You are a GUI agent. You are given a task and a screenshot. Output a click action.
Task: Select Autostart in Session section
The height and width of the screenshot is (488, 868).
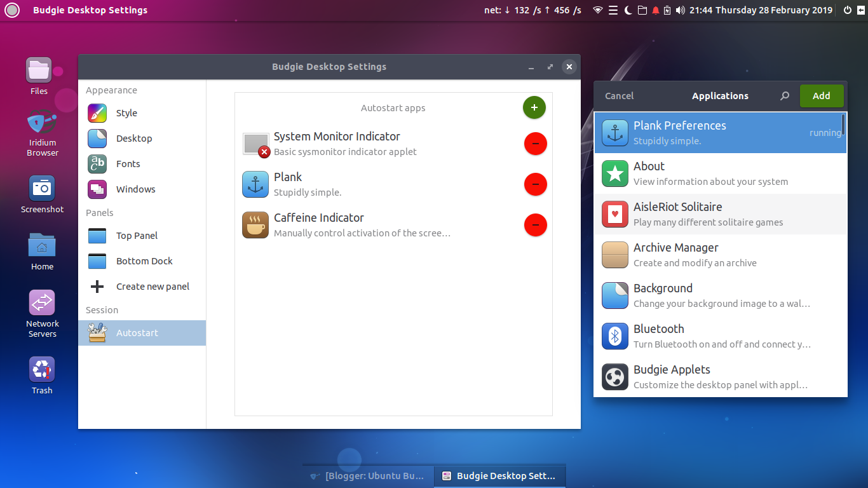142,333
